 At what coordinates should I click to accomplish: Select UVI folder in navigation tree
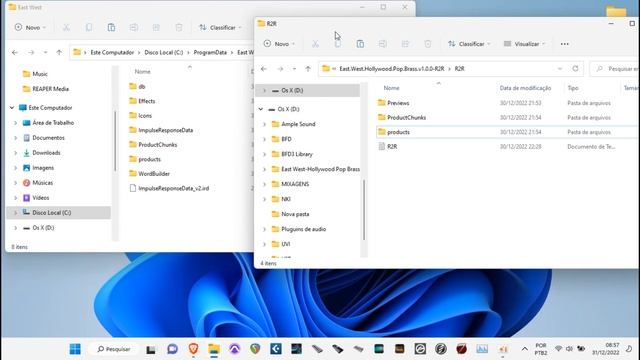[286, 244]
